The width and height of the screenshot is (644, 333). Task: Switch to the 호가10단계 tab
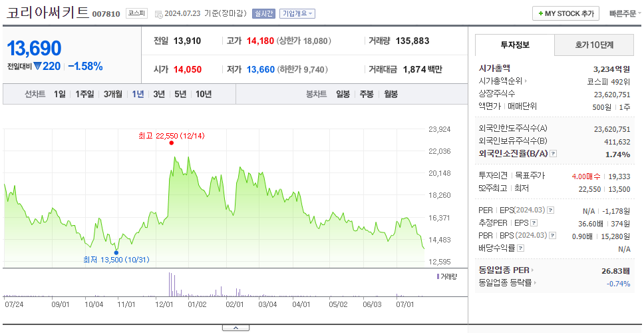tap(594, 45)
